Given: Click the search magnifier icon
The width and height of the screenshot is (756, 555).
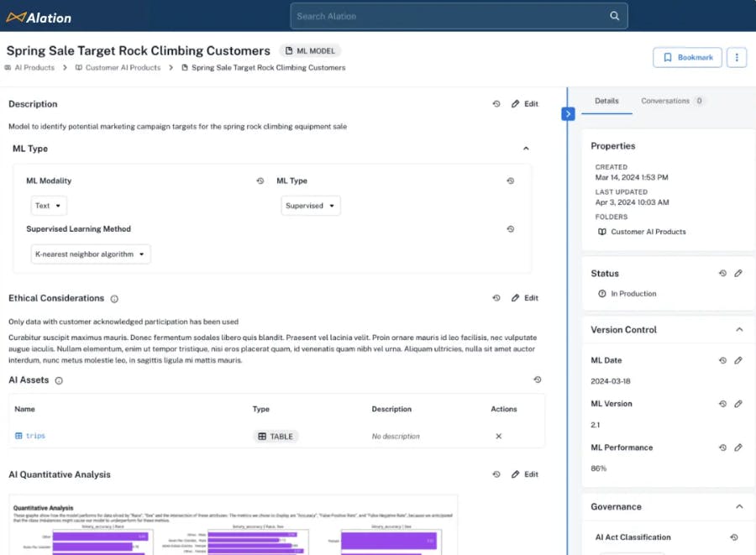Looking at the screenshot, I should (x=614, y=16).
